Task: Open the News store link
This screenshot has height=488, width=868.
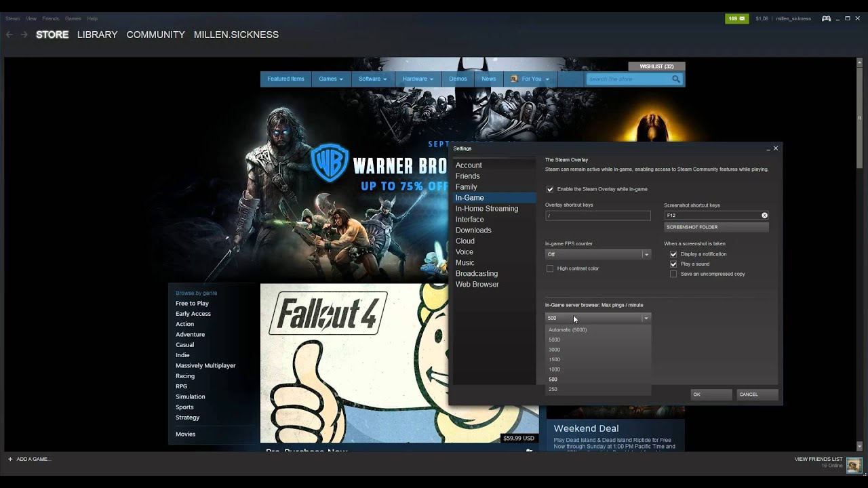Action: (x=489, y=79)
